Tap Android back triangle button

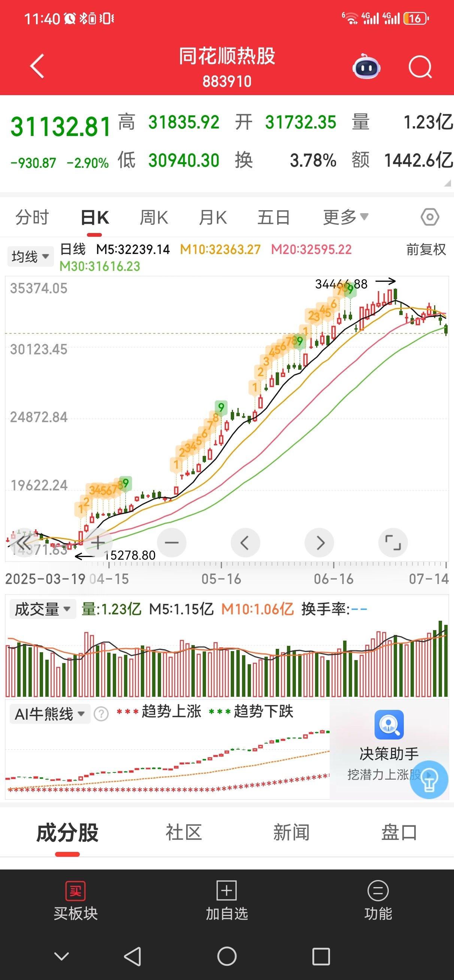[x=133, y=956]
